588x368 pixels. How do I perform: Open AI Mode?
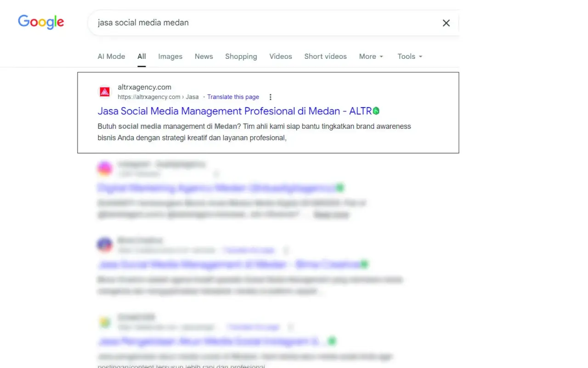[111, 56]
